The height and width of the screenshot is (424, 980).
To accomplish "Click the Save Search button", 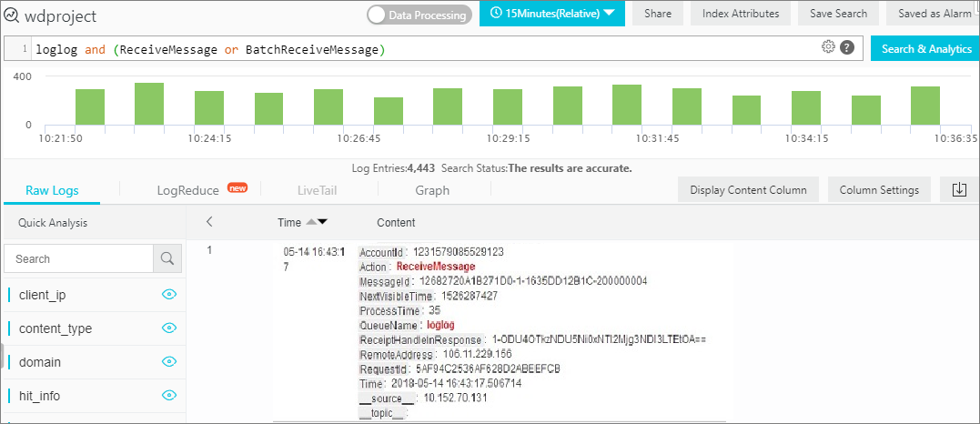I will [x=838, y=13].
